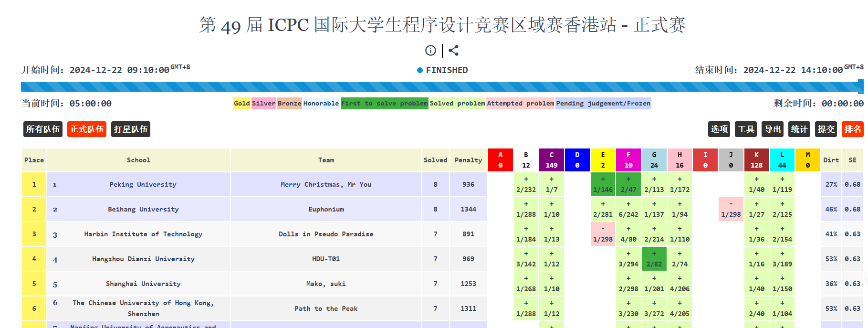868x328 pixels.
Task: Click the share icon under the title
Action: click(454, 51)
